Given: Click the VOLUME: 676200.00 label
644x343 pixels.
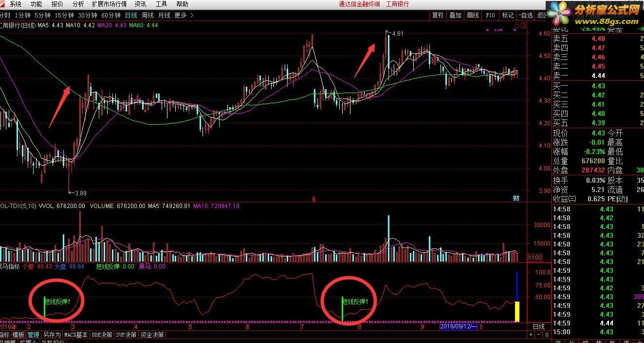Looking at the screenshot, I should coord(117,206).
